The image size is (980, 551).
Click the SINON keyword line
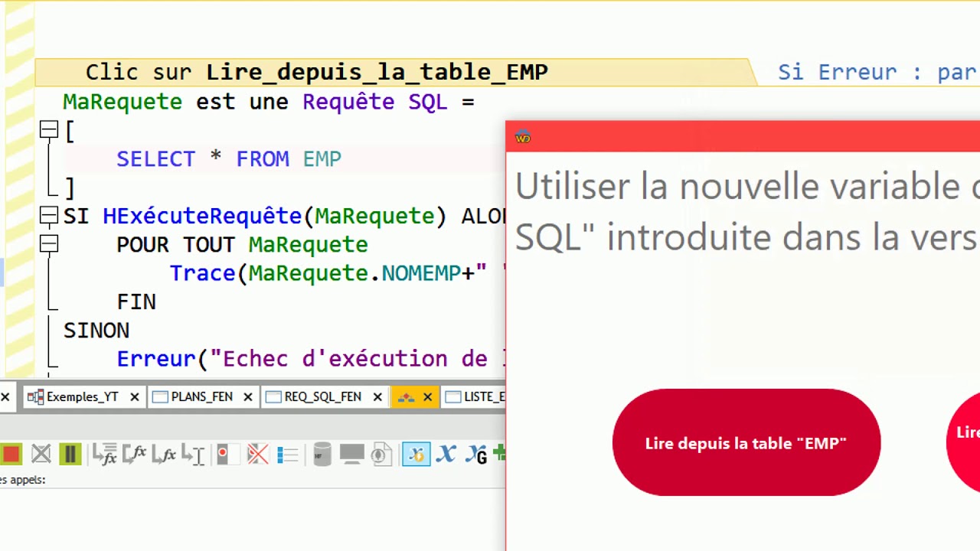[96, 331]
